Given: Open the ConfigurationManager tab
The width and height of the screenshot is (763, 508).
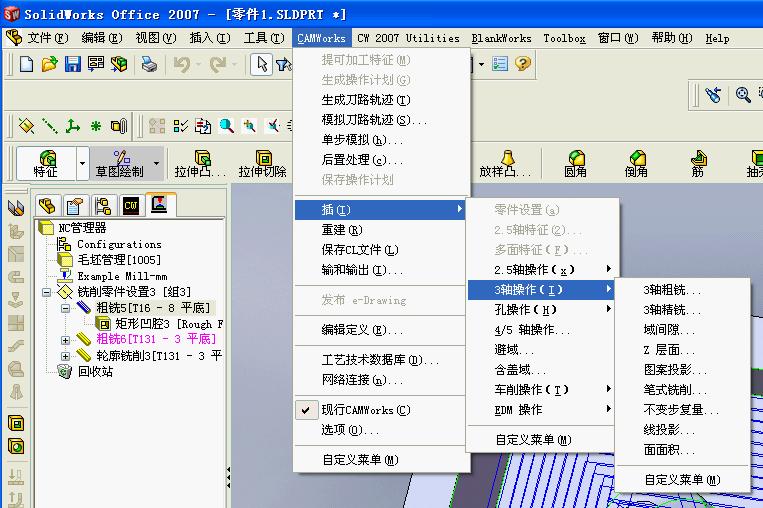Looking at the screenshot, I should (x=103, y=205).
